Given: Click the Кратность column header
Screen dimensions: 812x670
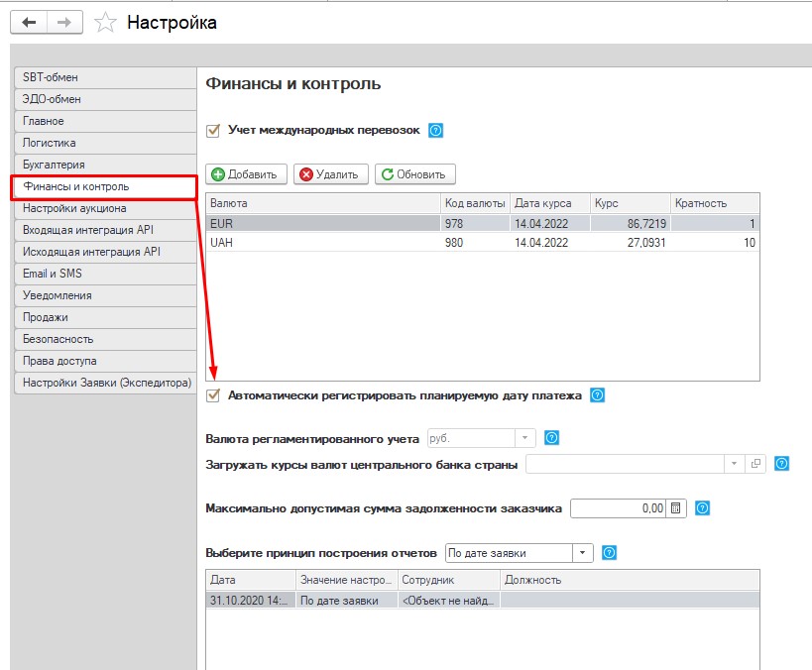Looking at the screenshot, I should [x=715, y=203].
